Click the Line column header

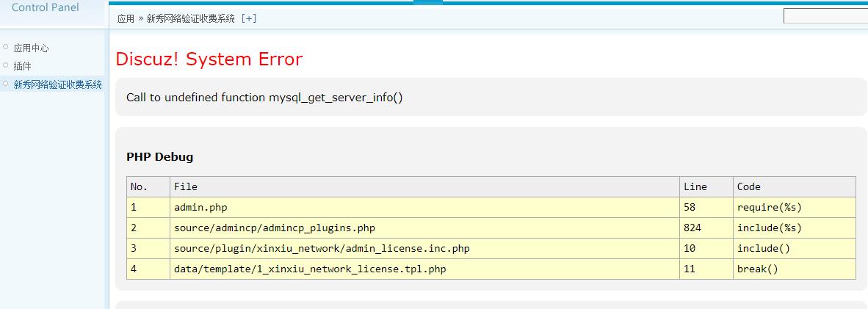point(706,186)
